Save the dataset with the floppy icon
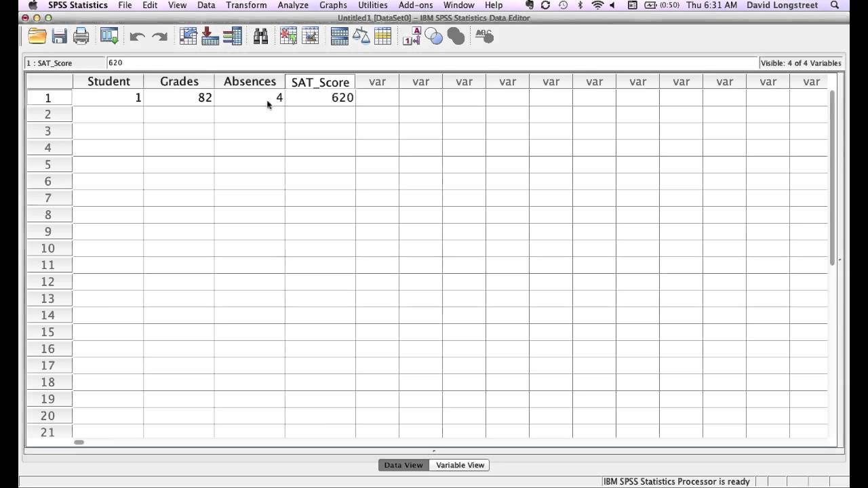Screen dimensions: 868x488 pos(59,37)
